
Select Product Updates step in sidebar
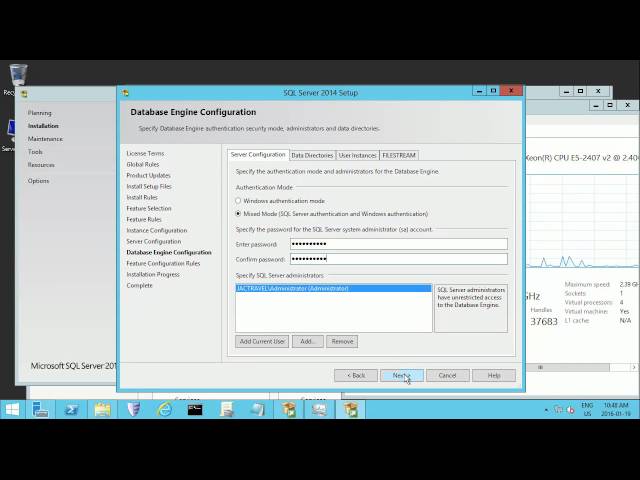pyautogui.click(x=149, y=176)
